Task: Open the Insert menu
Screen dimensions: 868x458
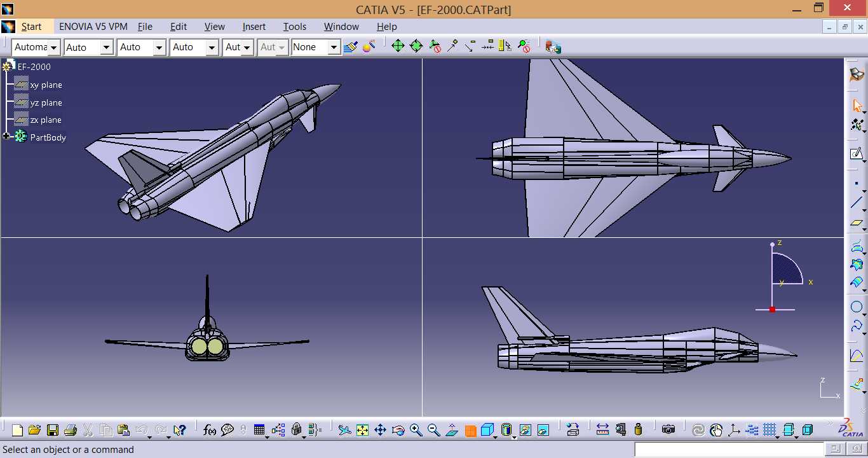Action: 254,27
